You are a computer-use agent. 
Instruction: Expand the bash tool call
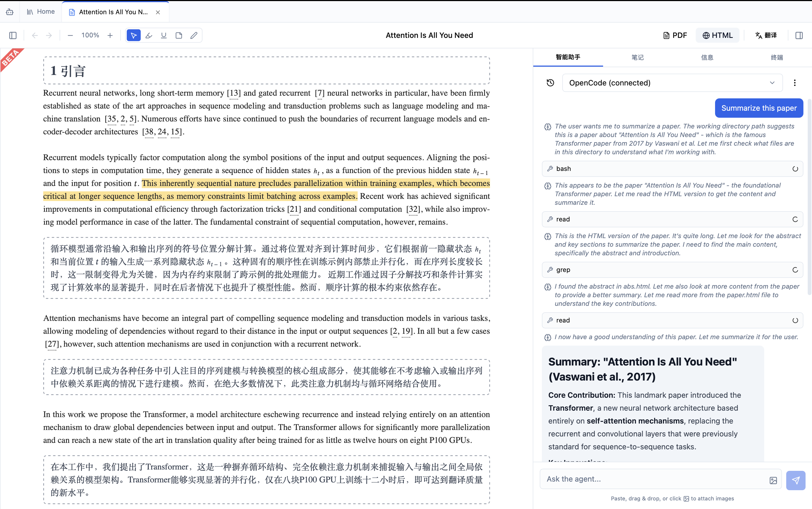click(x=672, y=169)
